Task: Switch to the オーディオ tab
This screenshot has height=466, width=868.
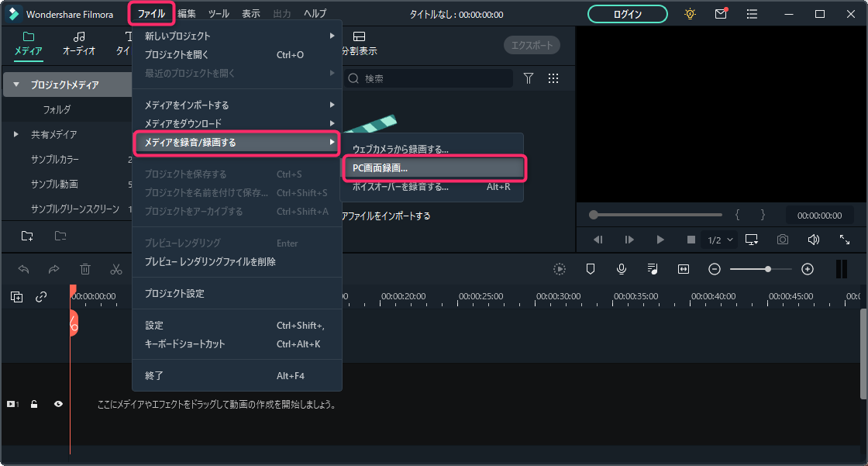Action: (78, 43)
